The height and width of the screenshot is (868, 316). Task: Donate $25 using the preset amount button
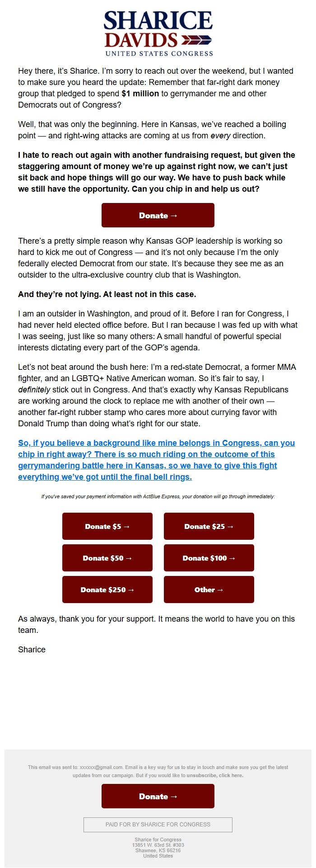[x=209, y=526]
